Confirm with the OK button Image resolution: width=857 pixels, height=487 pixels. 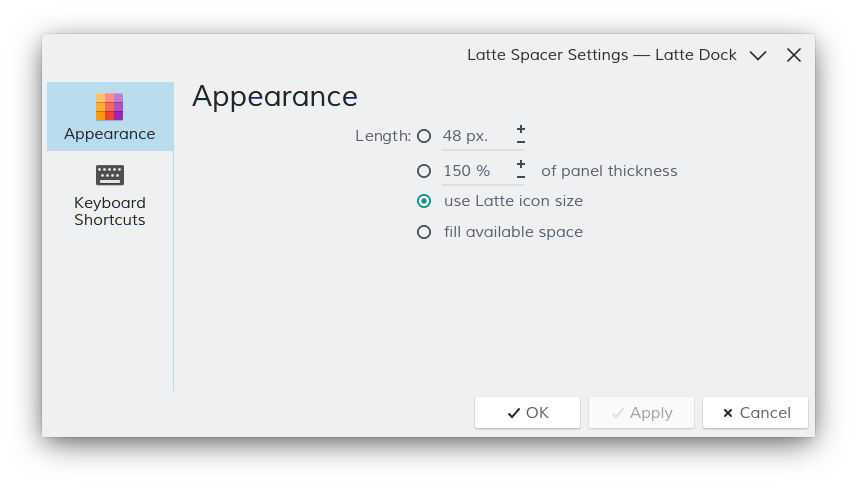pos(527,413)
